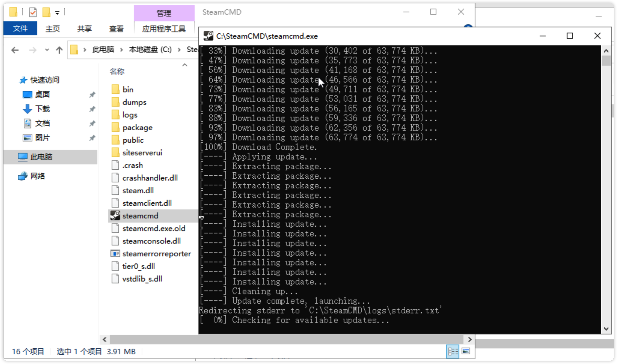The image size is (617, 364).
Task: Select tier0_s.dll file icon
Action: pos(115,266)
